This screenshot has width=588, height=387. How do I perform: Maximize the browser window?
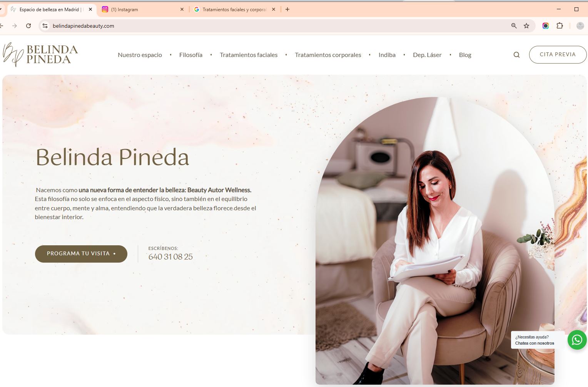tap(576, 9)
